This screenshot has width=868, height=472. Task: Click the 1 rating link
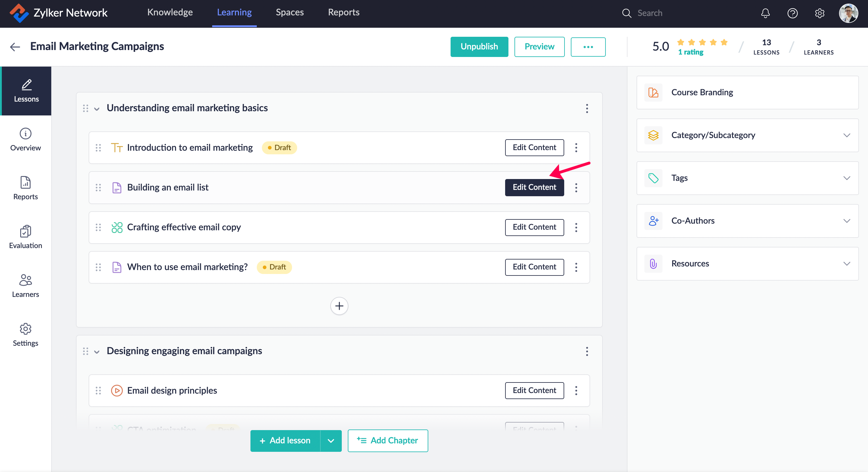click(690, 52)
